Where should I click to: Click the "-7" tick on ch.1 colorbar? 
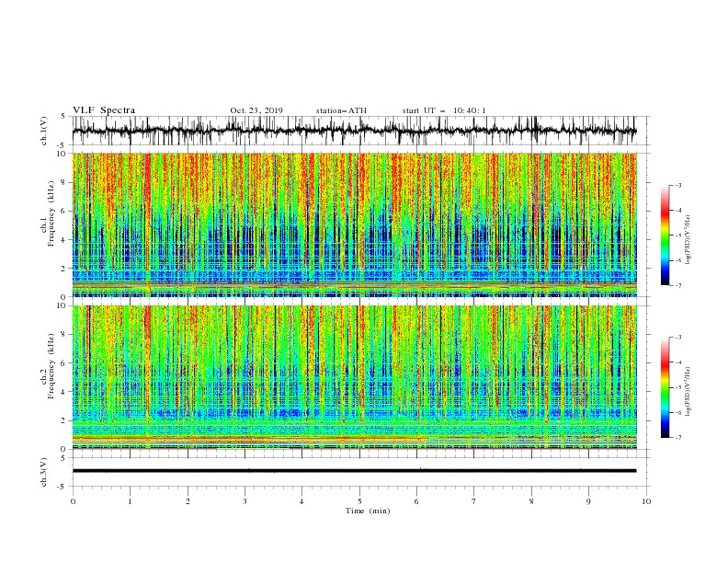click(x=678, y=286)
